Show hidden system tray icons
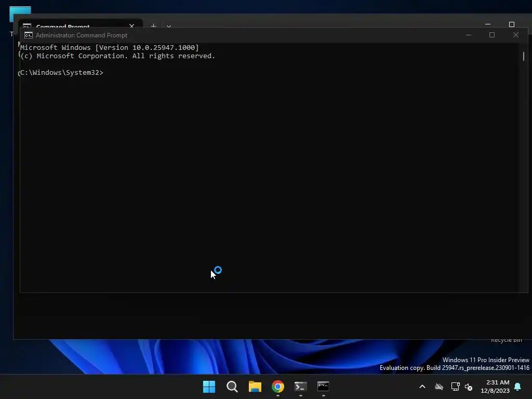The image size is (532, 399). coord(422,387)
